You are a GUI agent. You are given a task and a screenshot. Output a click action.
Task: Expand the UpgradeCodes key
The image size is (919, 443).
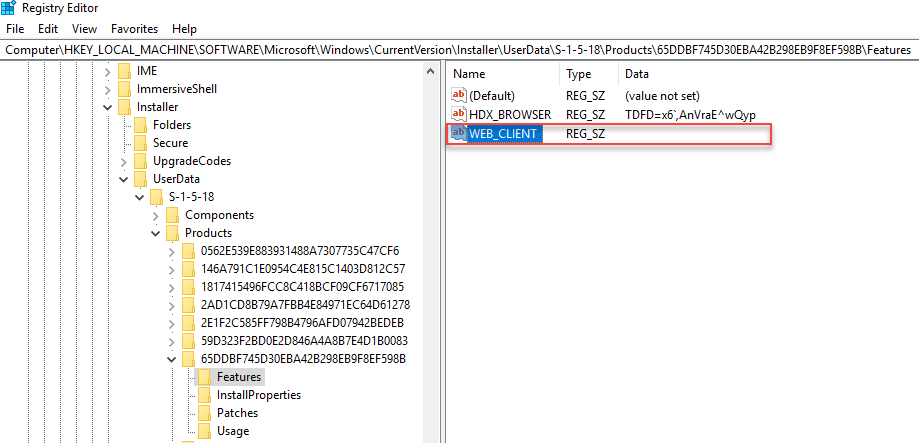coord(124,161)
